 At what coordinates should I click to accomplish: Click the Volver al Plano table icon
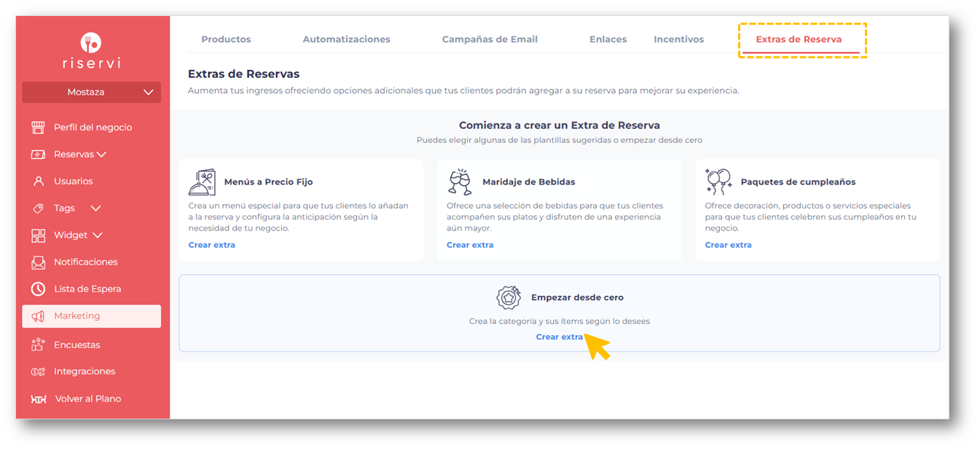coord(39,399)
